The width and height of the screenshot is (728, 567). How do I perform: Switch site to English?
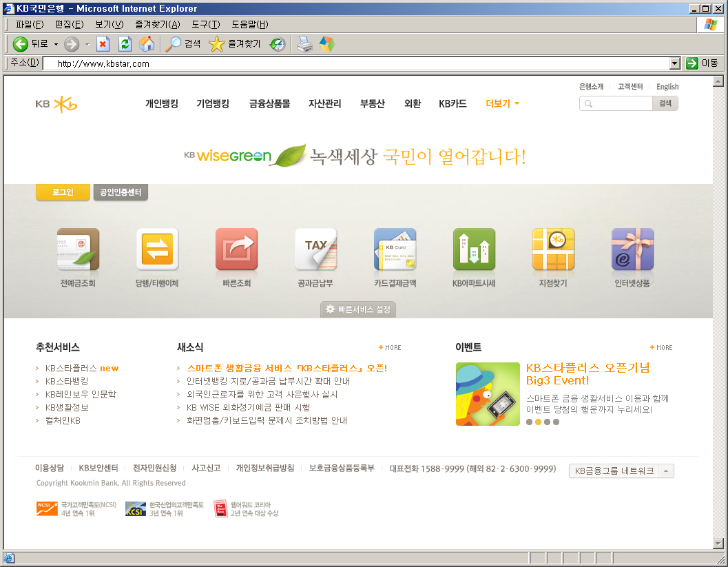point(667,86)
